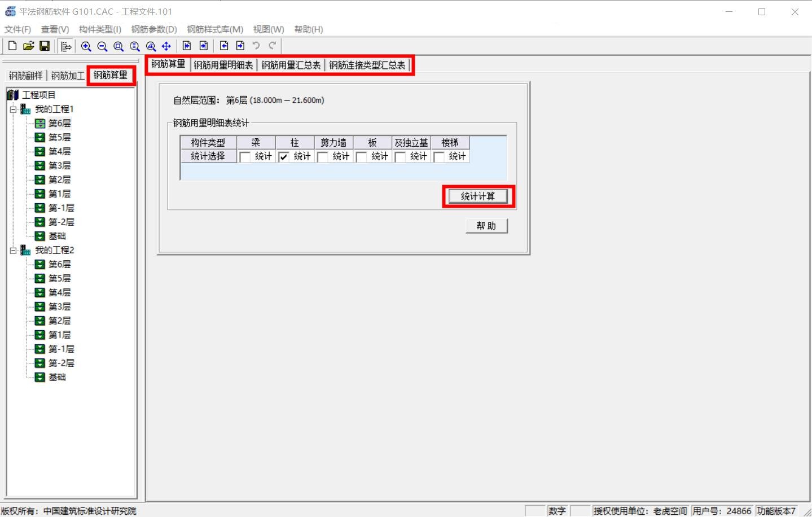Uncheck the 柱 statistics checkbox
This screenshot has width=812, height=517.
[x=284, y=157]
